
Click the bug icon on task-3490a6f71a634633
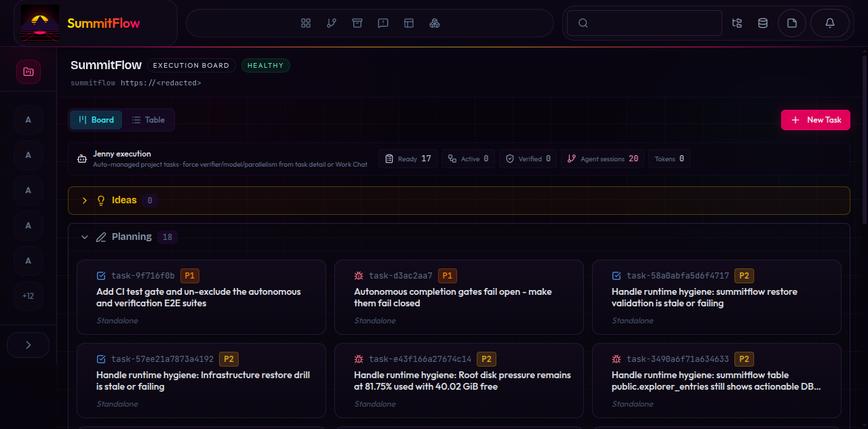coord(616,359)
